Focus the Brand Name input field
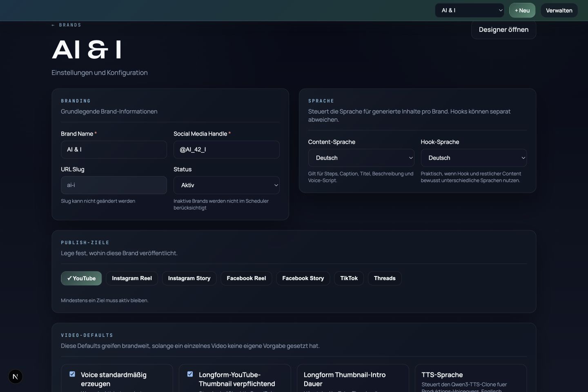 (114, 149)
